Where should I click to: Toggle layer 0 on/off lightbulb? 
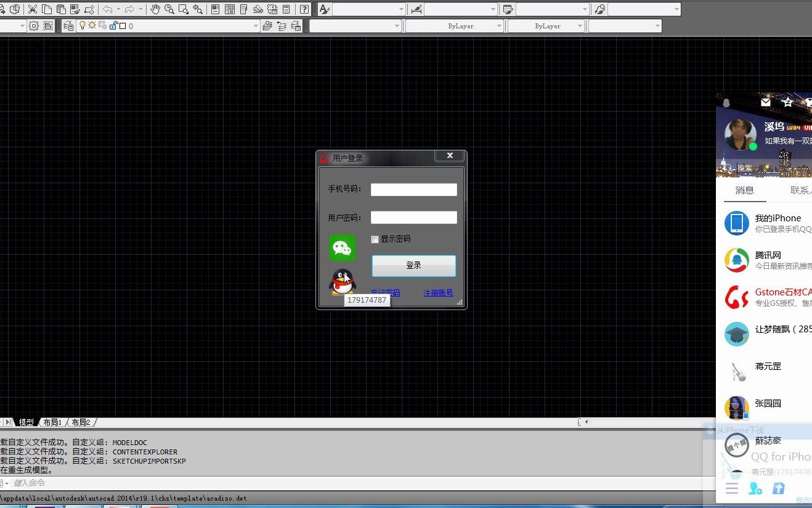pyautogui.click(x=83, y=26)
